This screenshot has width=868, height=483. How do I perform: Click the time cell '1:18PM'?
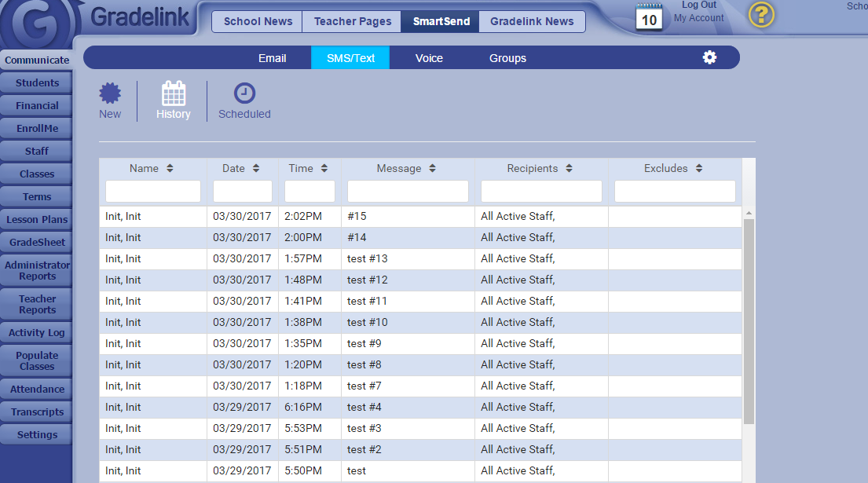(x=309, y=386)
